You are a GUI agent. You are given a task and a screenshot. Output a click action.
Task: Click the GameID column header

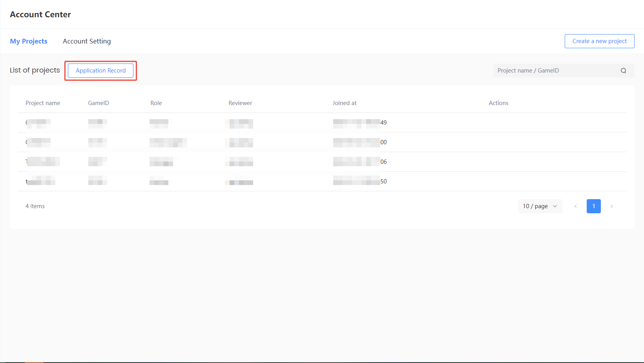pyautogui.click(x=99, y=103)
